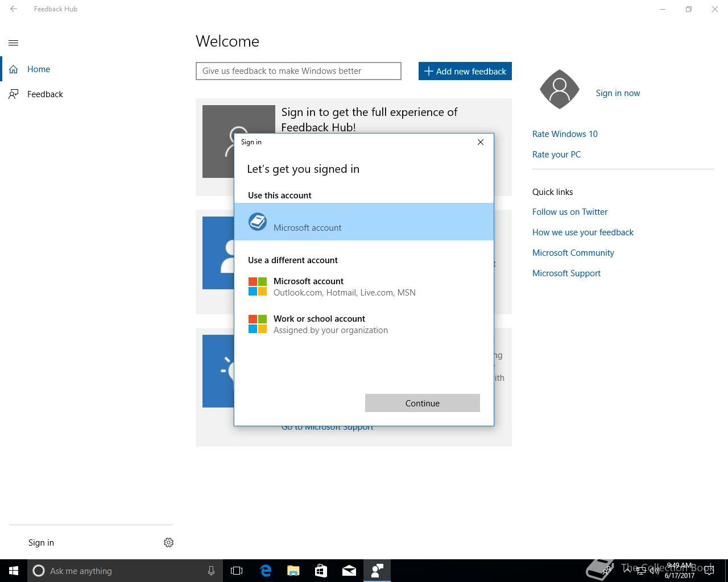Open Follow us on Twitter link

570,212
